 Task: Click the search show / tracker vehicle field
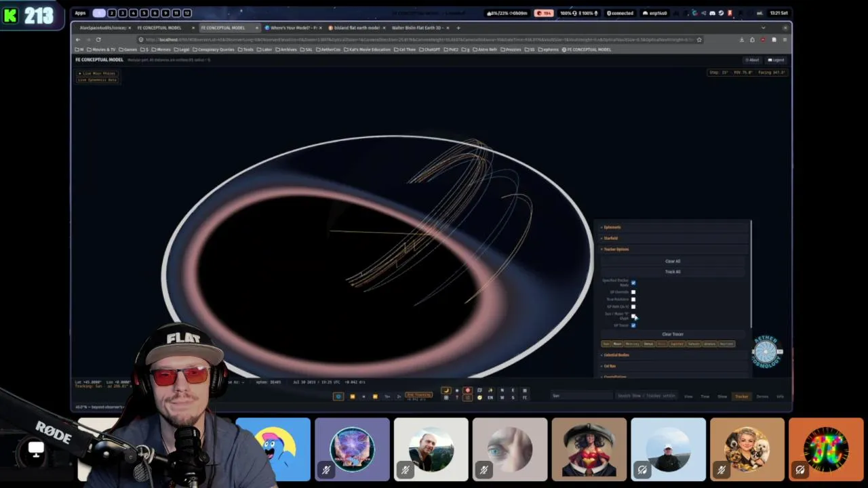click(x=646, y=396)
